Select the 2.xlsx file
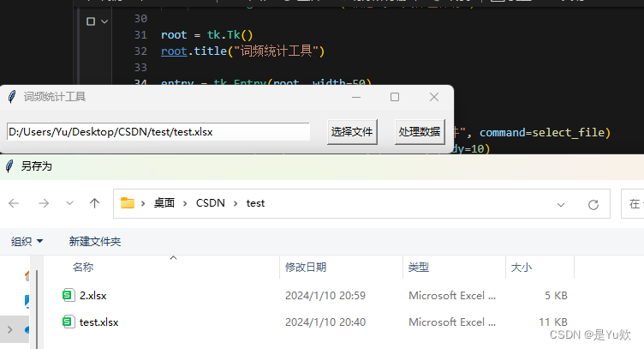The width and height of the screenshot is (644, 349). (93, 296)
